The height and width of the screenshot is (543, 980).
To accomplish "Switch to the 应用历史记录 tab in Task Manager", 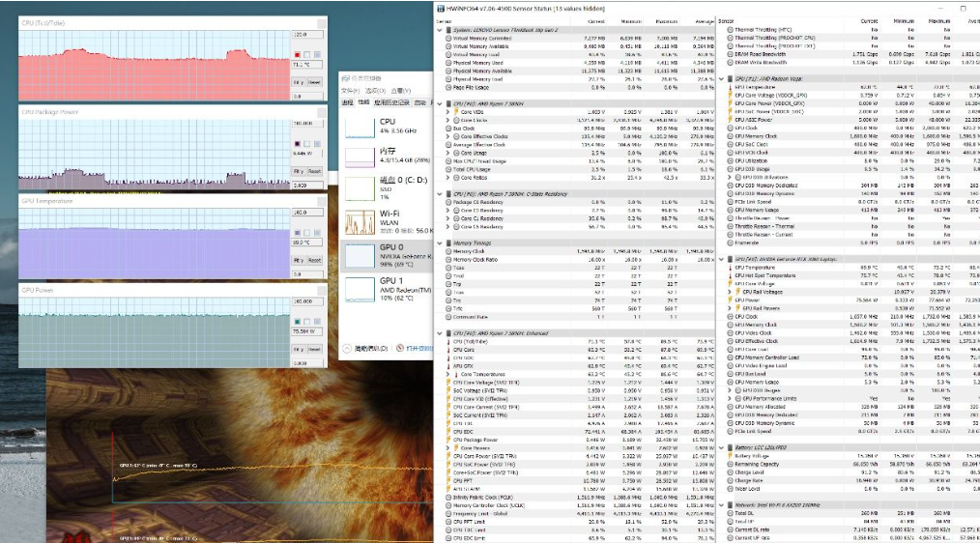I will click(x=391, y=102).
